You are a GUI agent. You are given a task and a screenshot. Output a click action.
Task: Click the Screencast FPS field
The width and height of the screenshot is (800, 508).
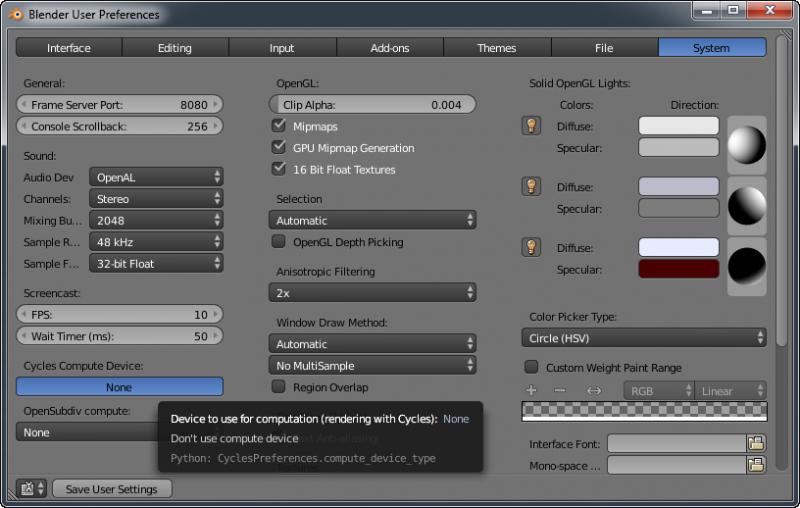(119, 314)
